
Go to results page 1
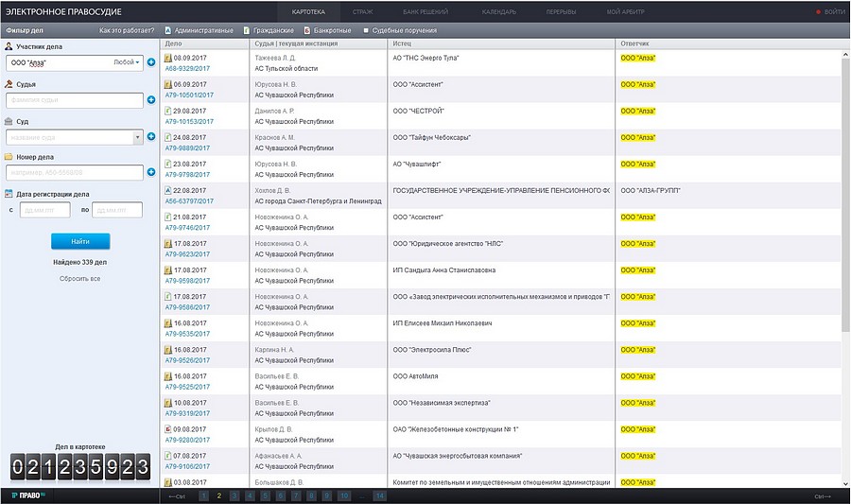(203, 495)
